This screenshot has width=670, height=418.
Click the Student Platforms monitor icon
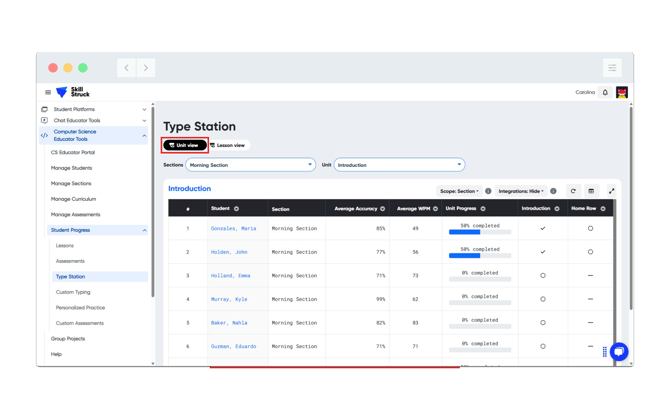pos(44,109)
